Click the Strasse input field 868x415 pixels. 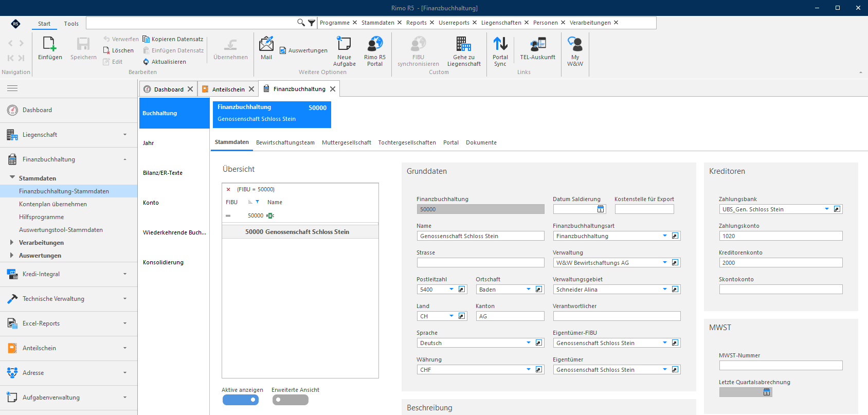point(480,263)
